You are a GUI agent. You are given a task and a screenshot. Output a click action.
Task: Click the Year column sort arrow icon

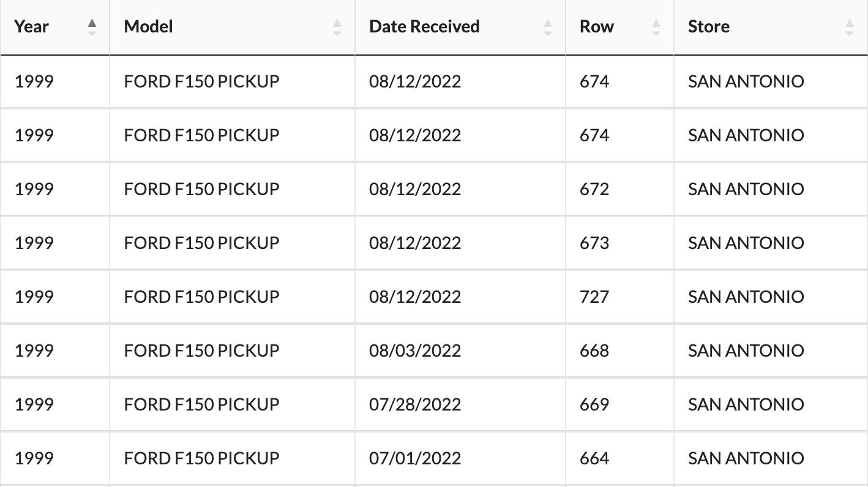tap(92, 27)
